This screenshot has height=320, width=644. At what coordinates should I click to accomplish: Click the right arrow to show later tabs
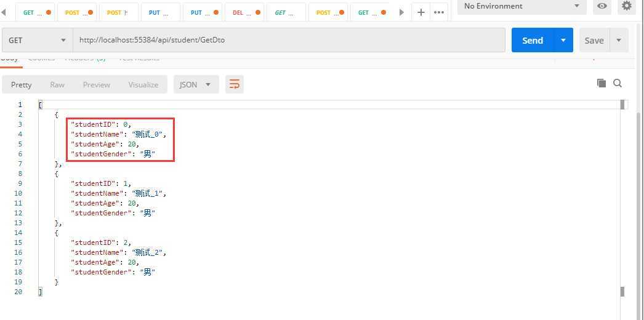click(401, 12)
